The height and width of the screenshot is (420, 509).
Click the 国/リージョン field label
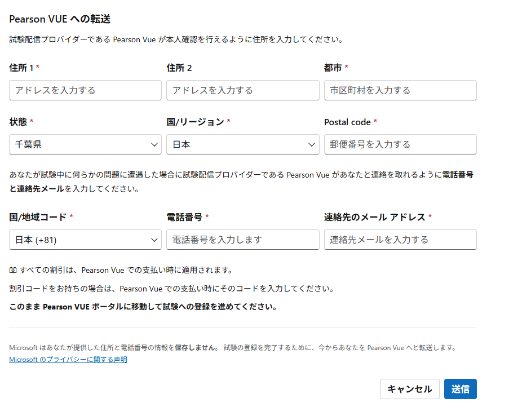tap(196, 122)
